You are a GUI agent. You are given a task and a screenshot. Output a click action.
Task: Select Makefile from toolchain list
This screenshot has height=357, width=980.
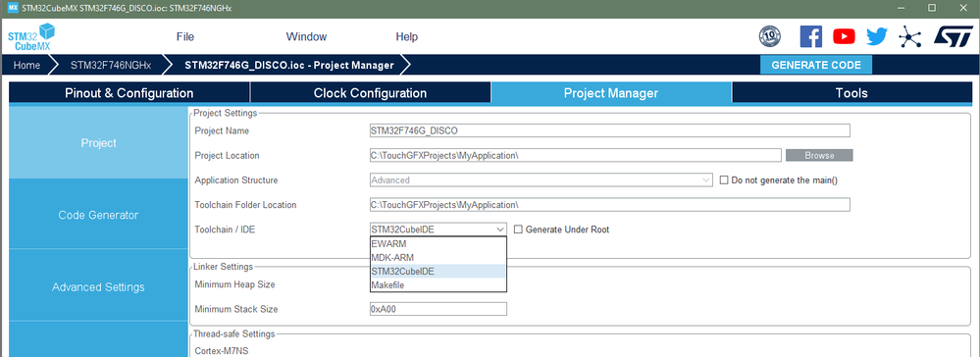click(x=438, y=285)
